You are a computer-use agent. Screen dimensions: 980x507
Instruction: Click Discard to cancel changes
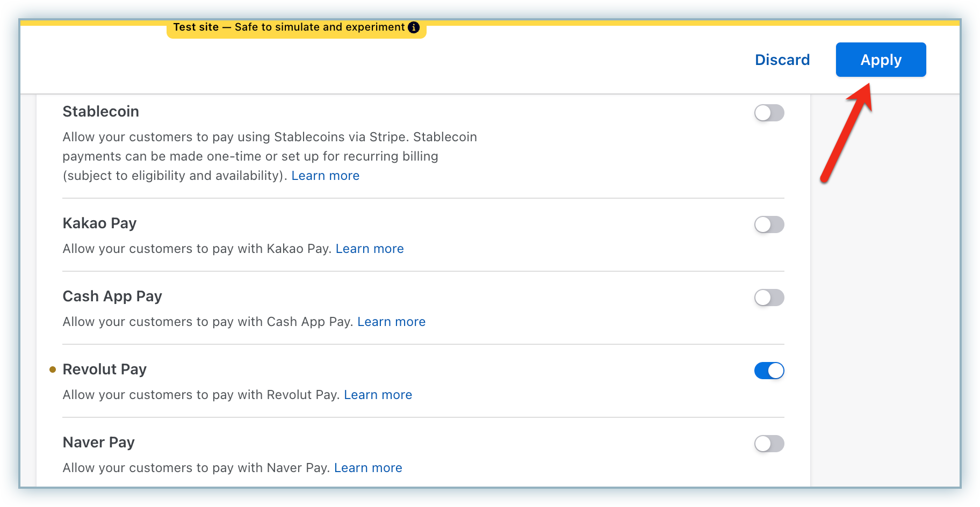[782, 60]
